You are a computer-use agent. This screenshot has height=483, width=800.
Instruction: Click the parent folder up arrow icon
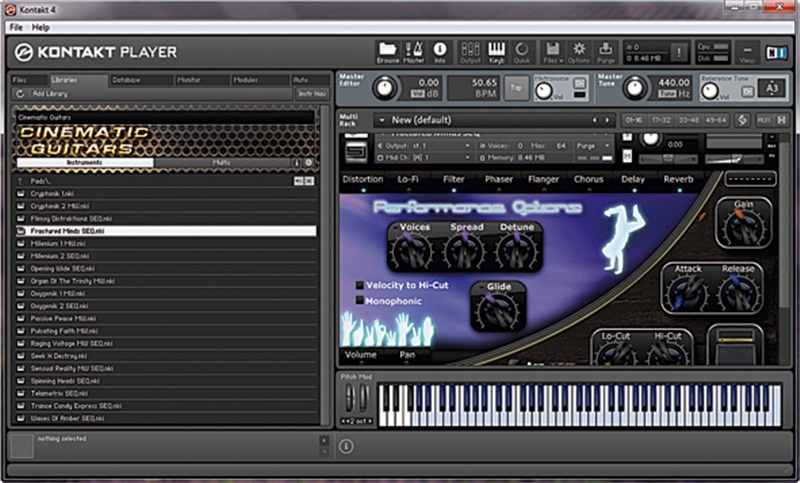[20, 181]
